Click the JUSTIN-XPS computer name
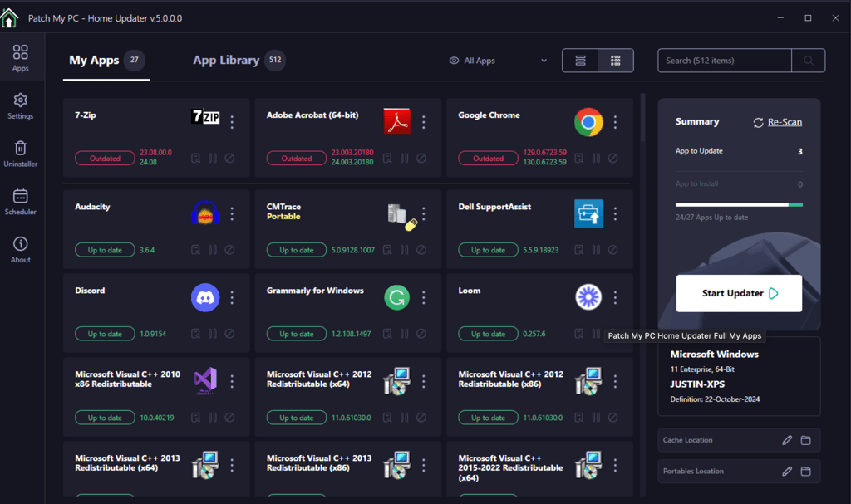The height and width of the screenshot is (504, 851). [697, 384]
